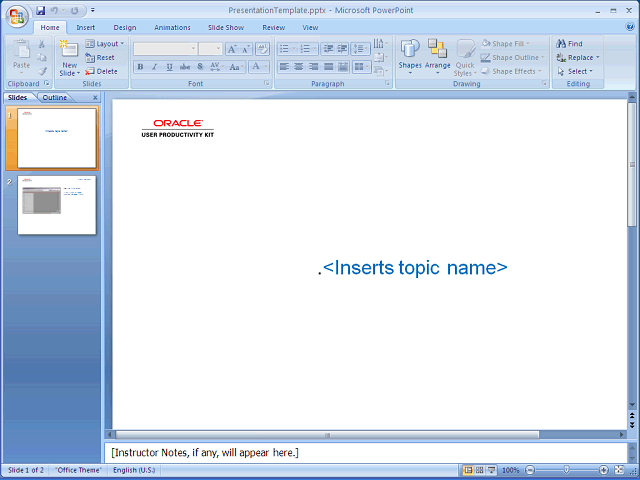Click the Clear All Formatting icon
Viewport: 640px width, 480px height.
262,49
